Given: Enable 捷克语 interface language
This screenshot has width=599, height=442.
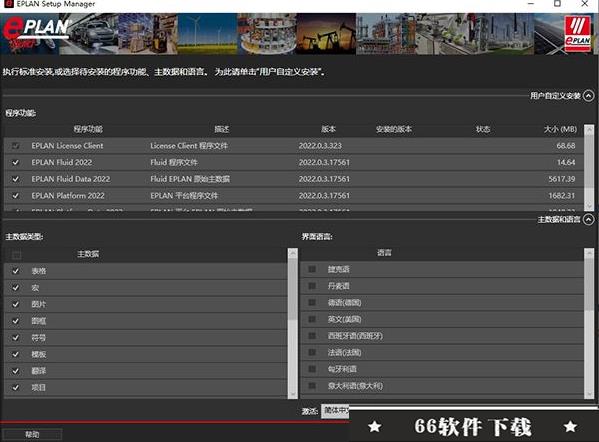Looking at the screenshot, I should (312, 269).
